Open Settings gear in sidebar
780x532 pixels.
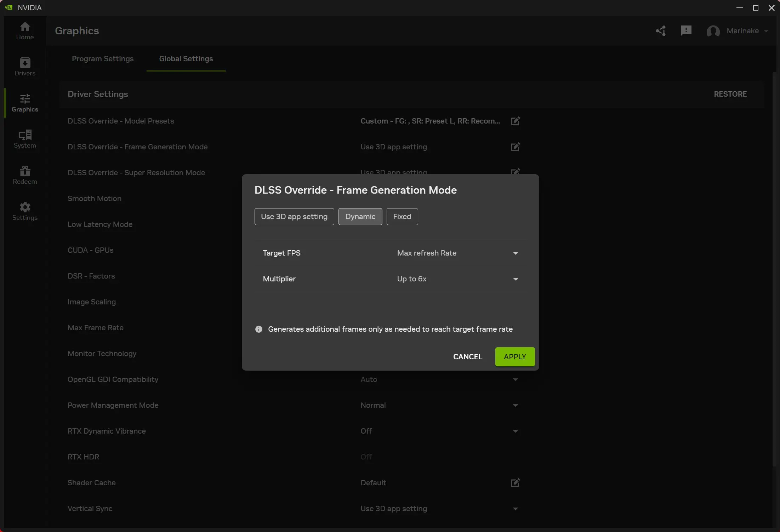(25, 211)
